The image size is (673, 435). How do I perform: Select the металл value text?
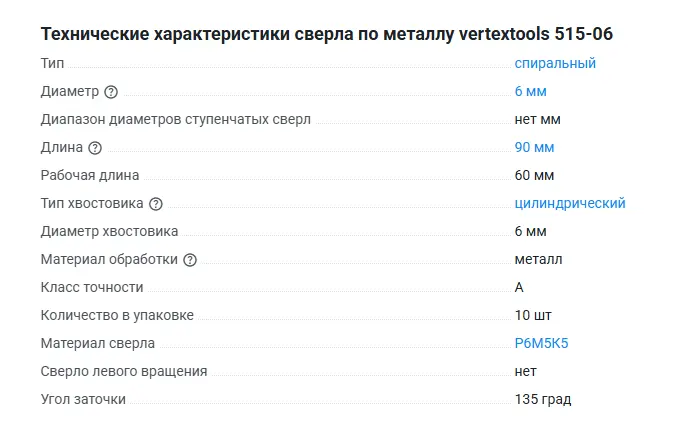538,259
